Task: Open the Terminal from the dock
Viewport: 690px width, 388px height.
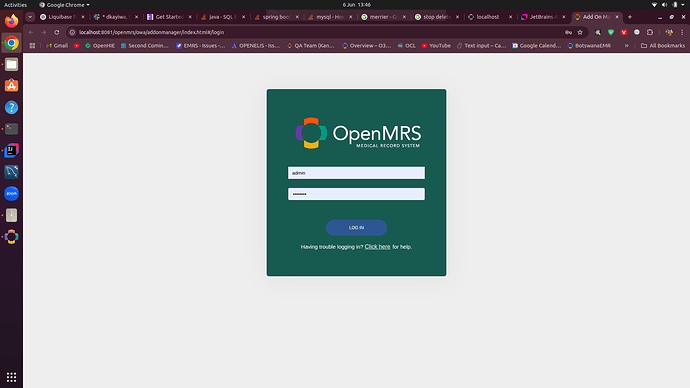Action: 11,129
